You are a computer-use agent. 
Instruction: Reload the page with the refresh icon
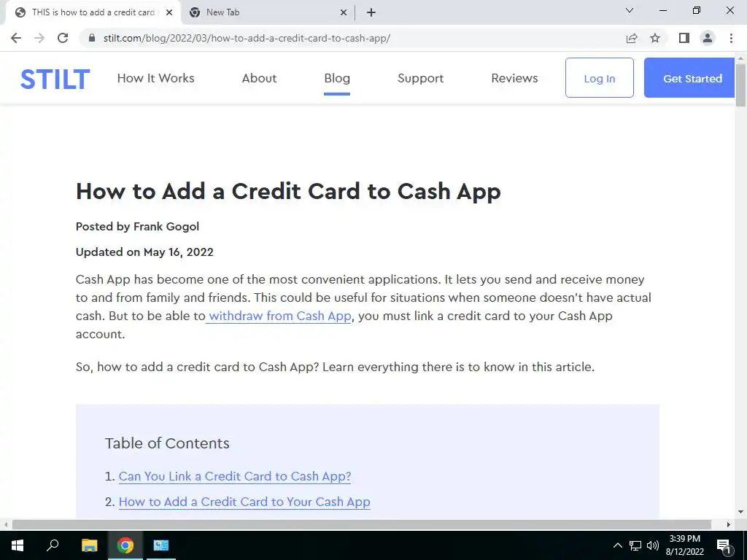pos(63,38)
